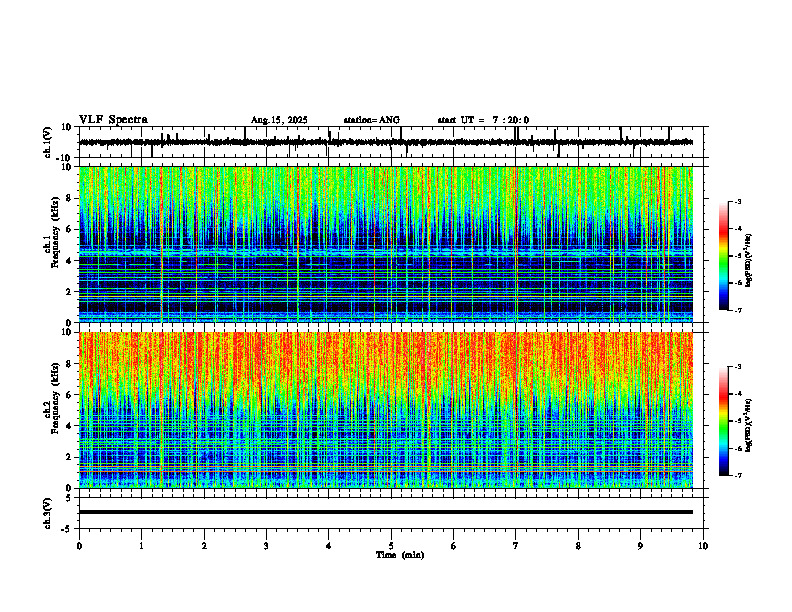This screenshot has height=612, width=792.
Task: Click the date 'Aug.15, 2025' label
Action: (279, 120)
